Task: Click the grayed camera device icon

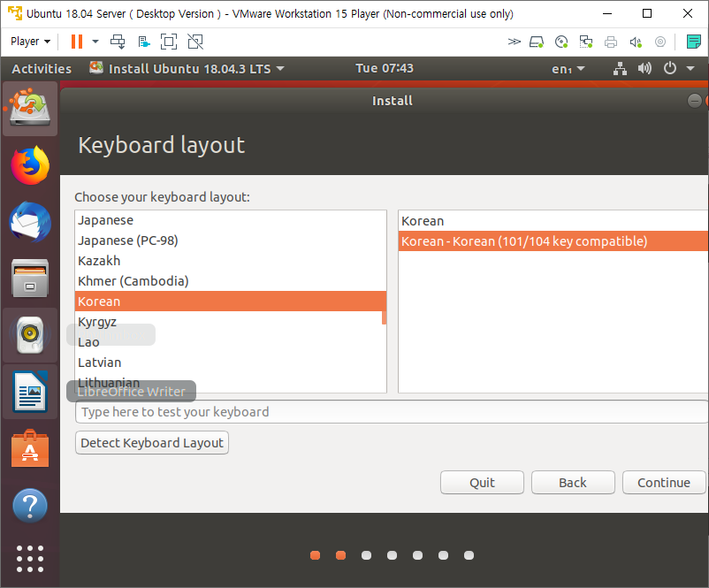Action: [x=660, y=42]
